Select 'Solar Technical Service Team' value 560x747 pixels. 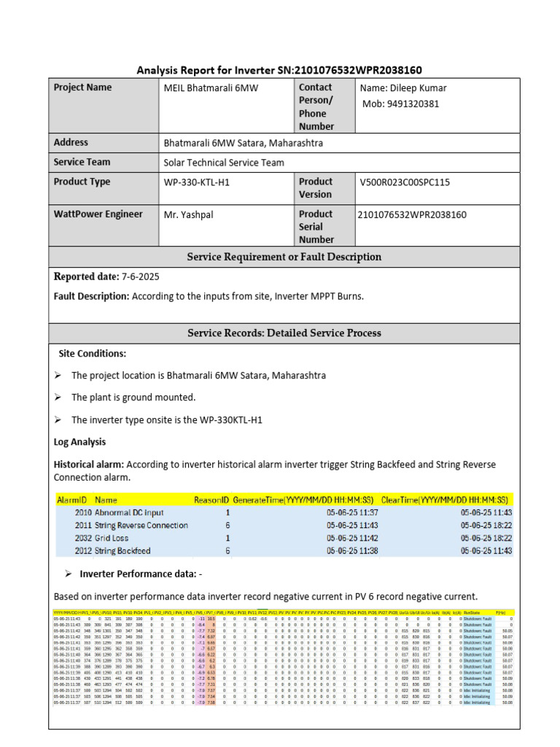click(224, 163)
